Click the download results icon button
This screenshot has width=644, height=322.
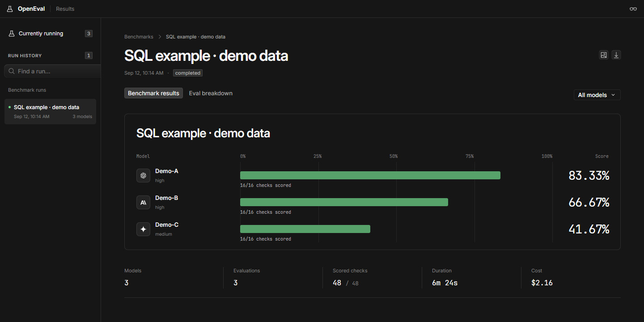coord(616,55)
